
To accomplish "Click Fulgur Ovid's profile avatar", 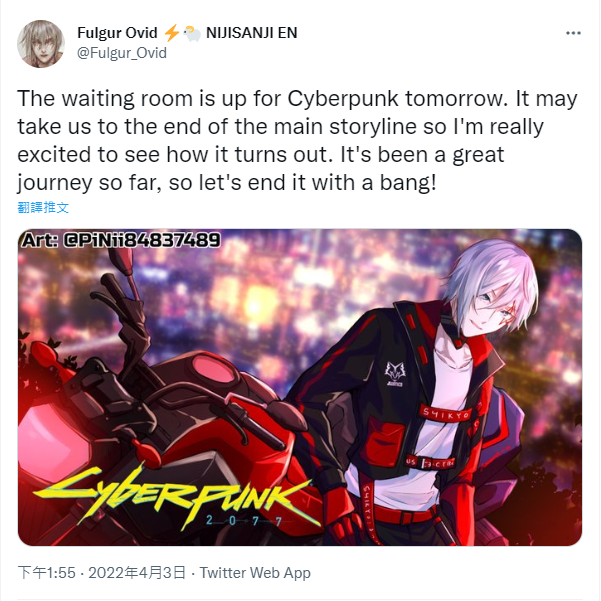I will click(41, 44).
